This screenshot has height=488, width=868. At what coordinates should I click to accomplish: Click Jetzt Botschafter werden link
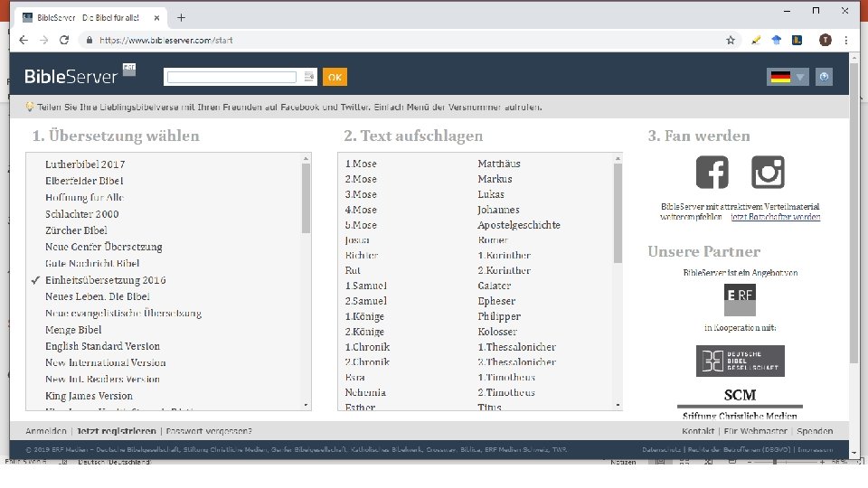[x=776, y=217]
